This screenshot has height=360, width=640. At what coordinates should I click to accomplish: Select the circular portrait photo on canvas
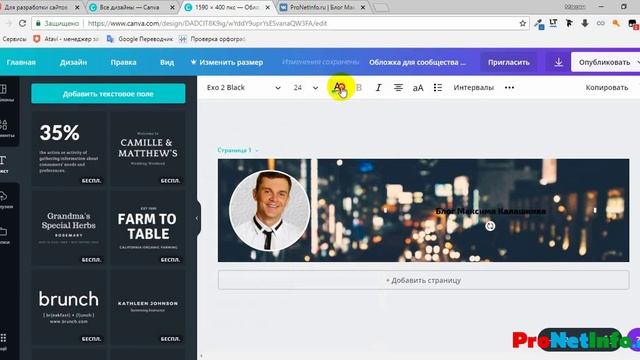coord(269,210)
